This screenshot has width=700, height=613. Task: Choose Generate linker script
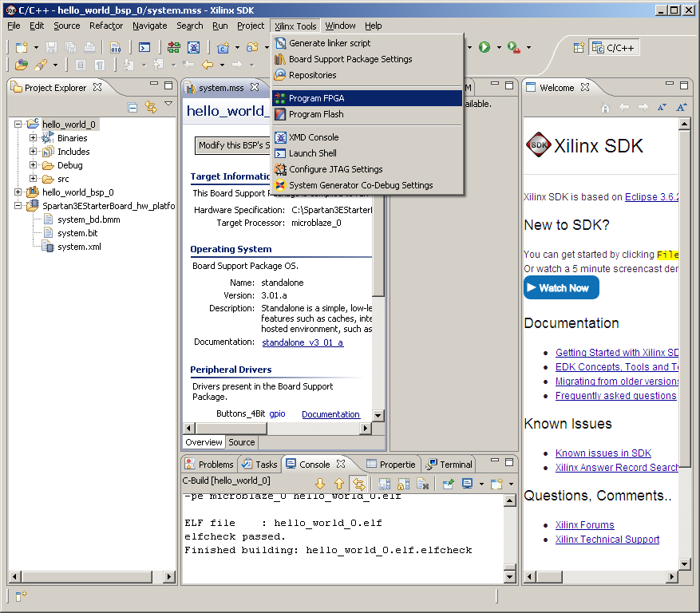tap(367, 43)
